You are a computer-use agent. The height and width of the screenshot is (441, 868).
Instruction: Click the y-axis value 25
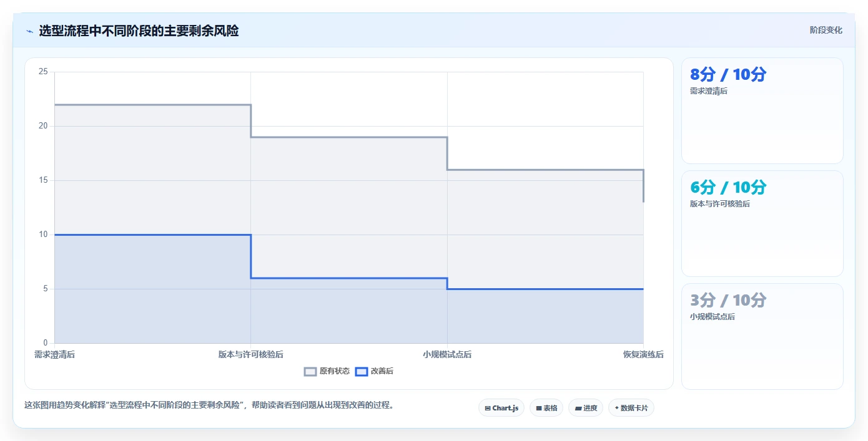coord(43,72)
